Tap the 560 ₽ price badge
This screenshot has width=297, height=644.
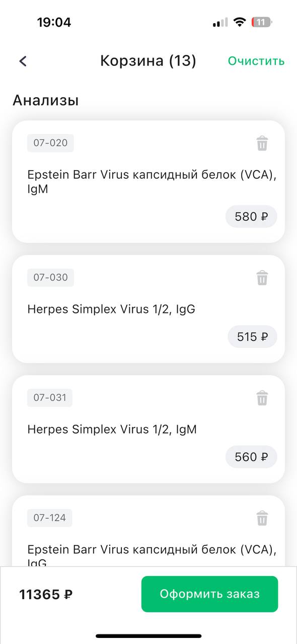[251, 457]
